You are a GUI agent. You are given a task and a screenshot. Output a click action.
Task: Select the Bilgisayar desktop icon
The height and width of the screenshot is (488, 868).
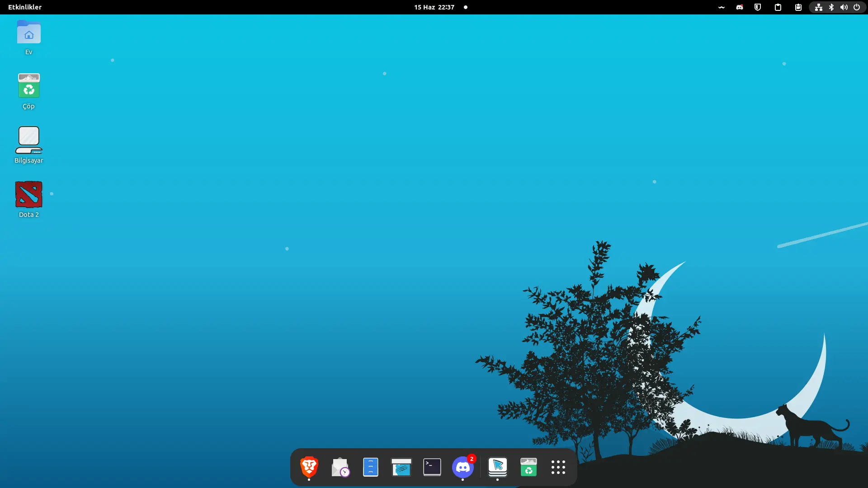(x=28, y=145)
